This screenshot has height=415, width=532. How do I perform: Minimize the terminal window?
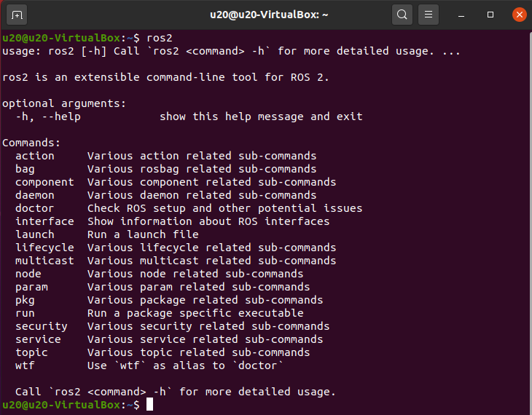click(461, 15)
